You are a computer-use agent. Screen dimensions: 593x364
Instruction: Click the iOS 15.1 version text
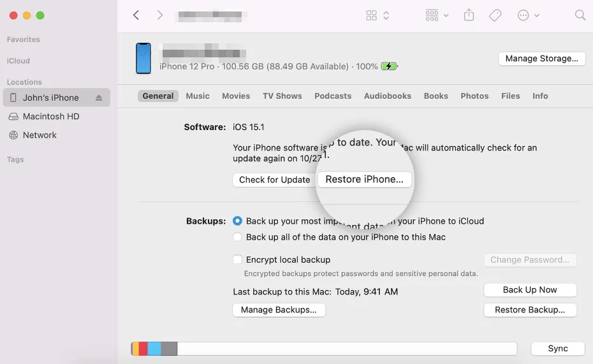click(248, 127)
